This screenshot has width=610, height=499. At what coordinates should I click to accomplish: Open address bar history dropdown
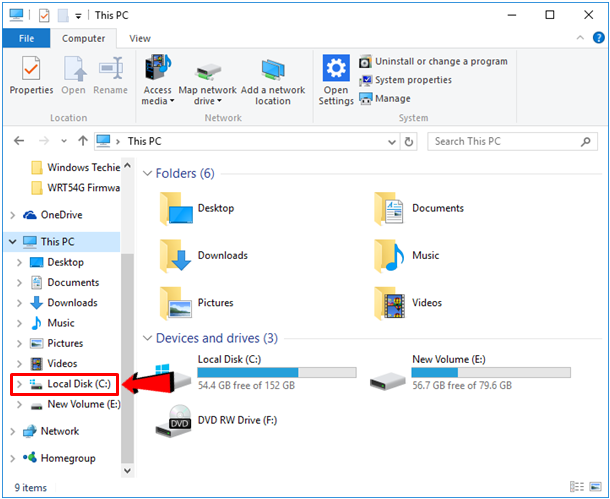tap(392, 142)
